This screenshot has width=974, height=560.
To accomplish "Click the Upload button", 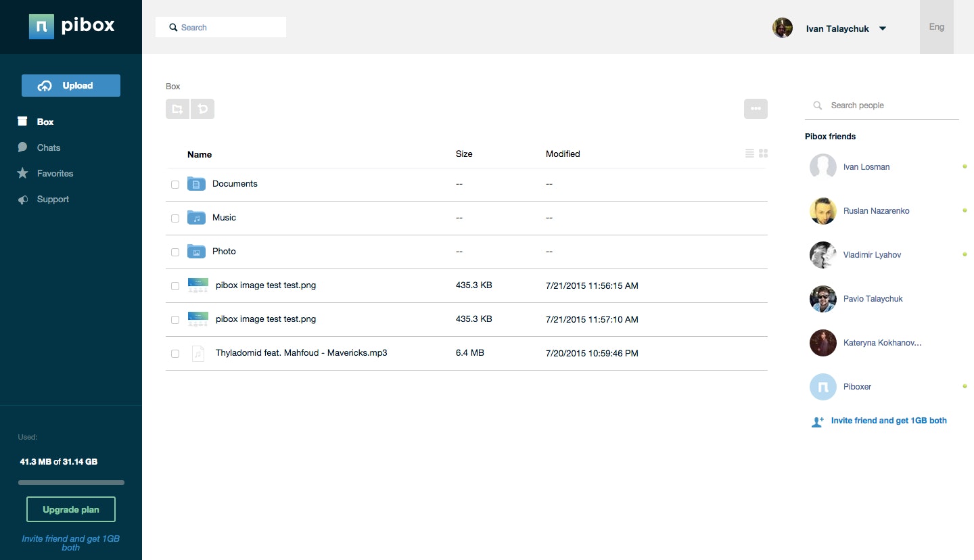I will [x=71, y=85].
